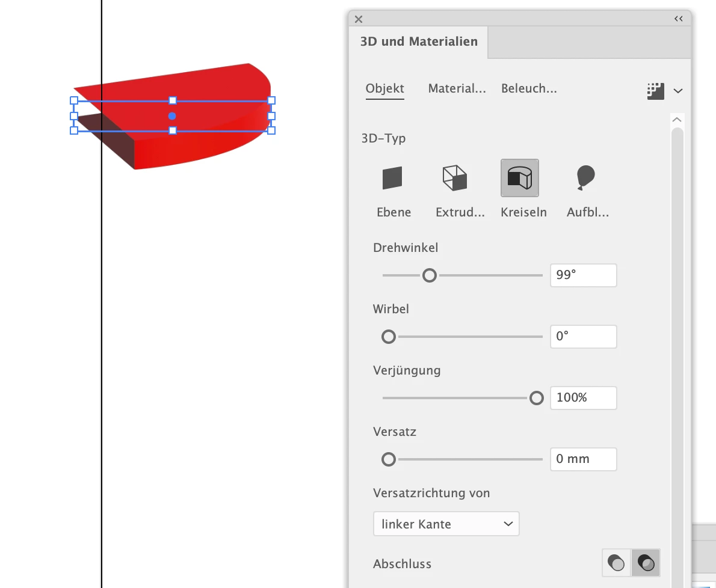Click the center point of the selected object
The image size is (716, 588).
[172, 116]
